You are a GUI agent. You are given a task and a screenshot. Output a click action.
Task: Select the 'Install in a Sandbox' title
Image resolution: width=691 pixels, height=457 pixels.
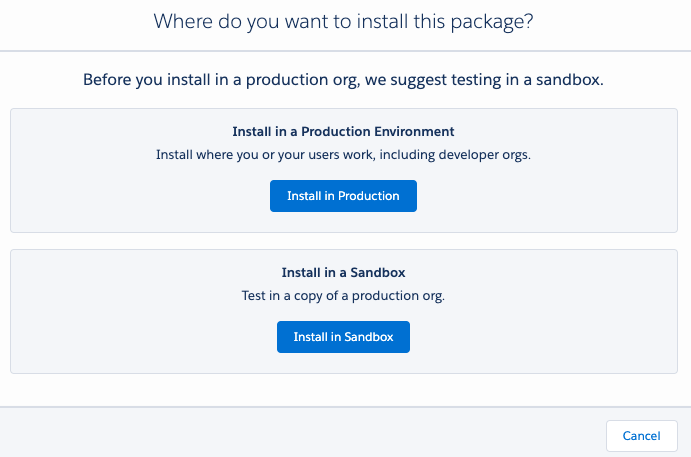343,272
